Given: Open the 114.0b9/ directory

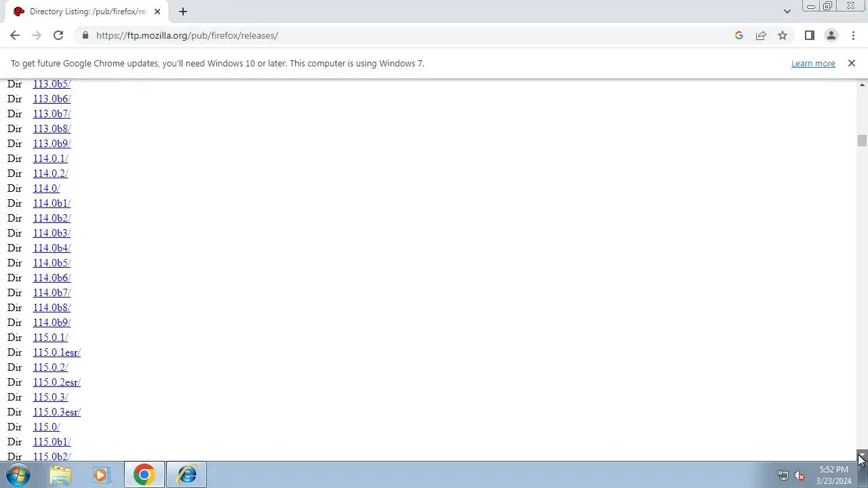Looking at the screenshot, I should pos(52,323).
